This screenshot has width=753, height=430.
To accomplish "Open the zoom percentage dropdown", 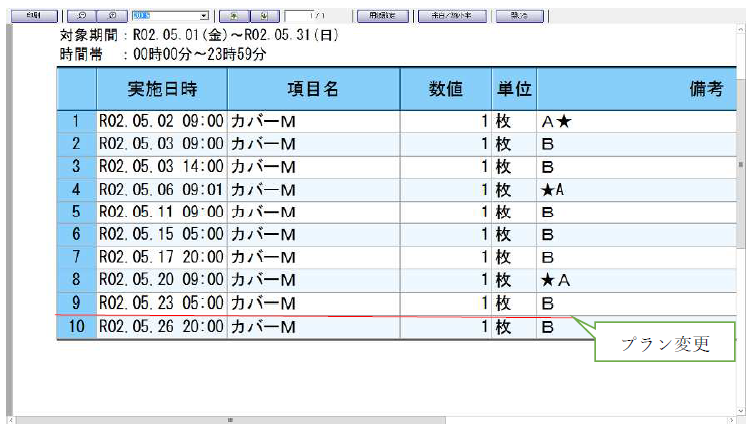I will (204, 16).
